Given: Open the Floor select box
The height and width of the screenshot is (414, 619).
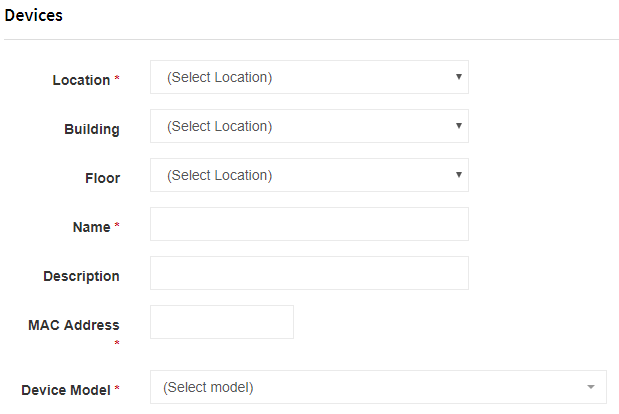Looking at the screenshot, I should 309,175.
